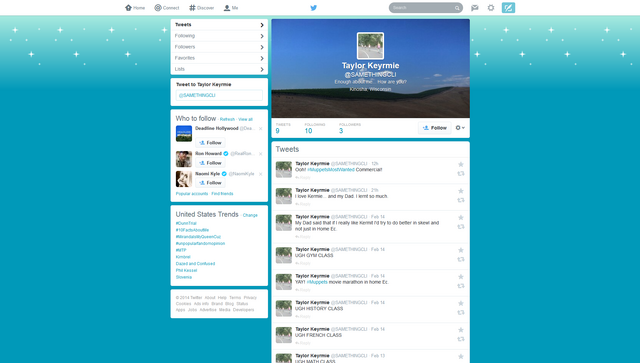Screen dimensions: 640x363
Task: Follow Ron Howard
Action: (x=210, y=163)
